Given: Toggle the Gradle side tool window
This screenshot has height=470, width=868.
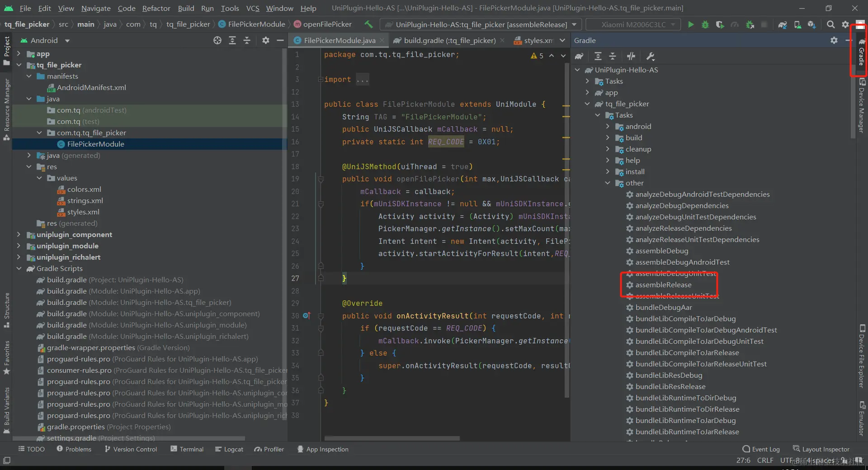Looking at the screenshot, I should (x=861, y=52).
